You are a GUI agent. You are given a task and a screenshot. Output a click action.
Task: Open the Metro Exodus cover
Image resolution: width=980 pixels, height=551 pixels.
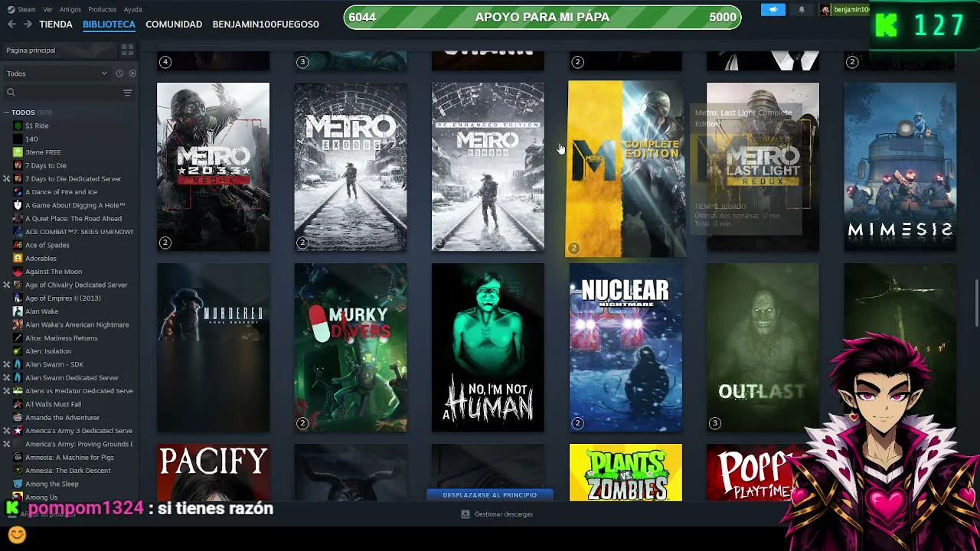pos(351,167)
